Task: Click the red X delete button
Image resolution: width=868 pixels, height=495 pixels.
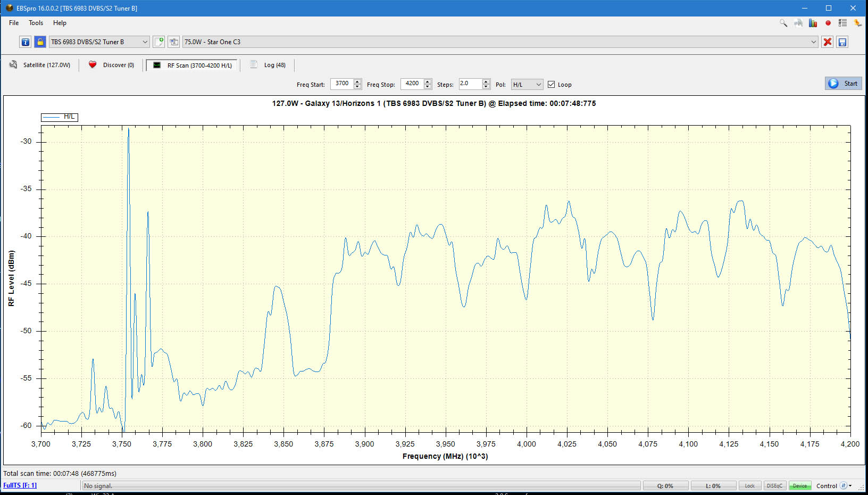Action: pos(827,42)
